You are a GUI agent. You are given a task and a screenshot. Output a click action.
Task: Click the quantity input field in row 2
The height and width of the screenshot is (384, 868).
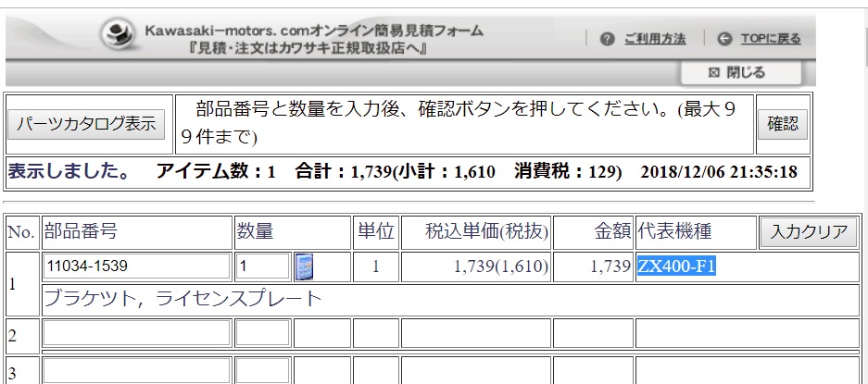[262, 333]
